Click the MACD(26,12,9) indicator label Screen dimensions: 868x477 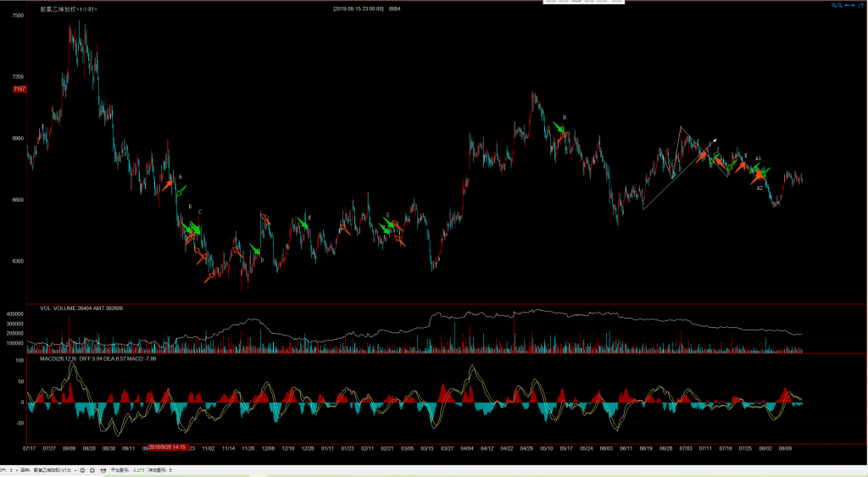click(58, 359)
